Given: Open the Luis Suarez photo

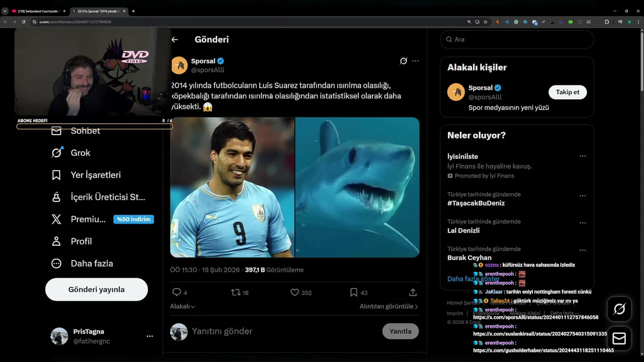Looking at the screenshot, I should (232, 188).
